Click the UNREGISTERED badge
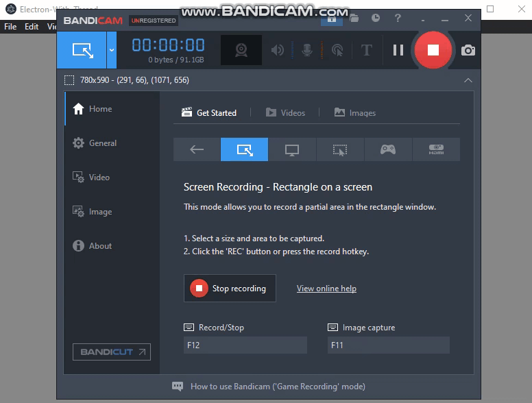 point(154,21)
